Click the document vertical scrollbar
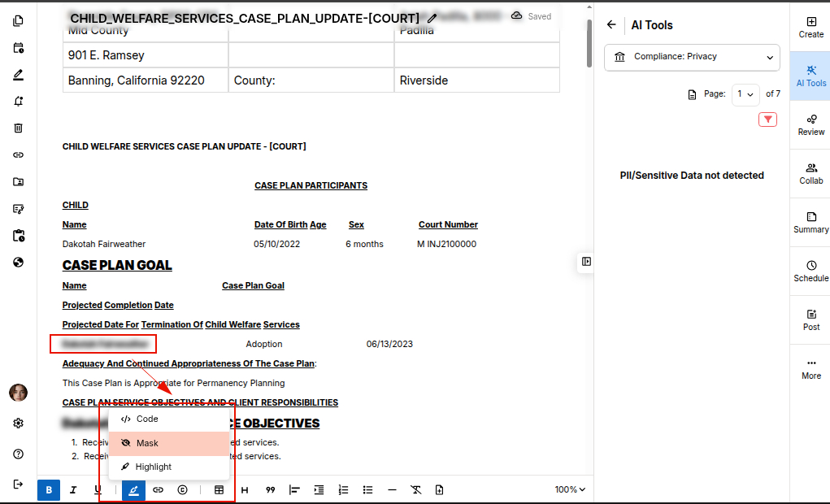Viewport: 830px width, 504px height. coord(589,44)
